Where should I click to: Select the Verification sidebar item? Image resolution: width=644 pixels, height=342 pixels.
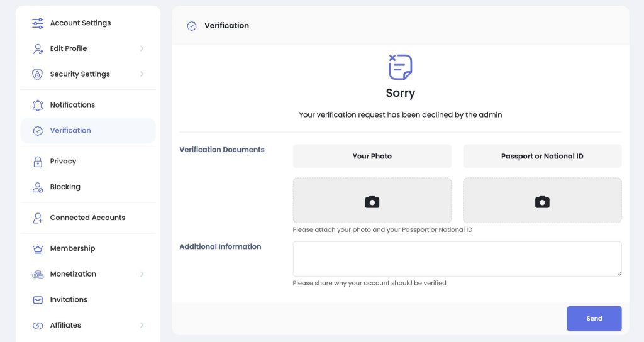click(x=88, y=131)
